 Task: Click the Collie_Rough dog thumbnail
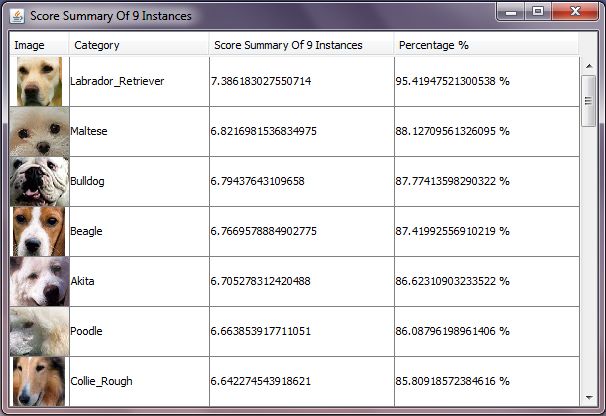[39, 381]
